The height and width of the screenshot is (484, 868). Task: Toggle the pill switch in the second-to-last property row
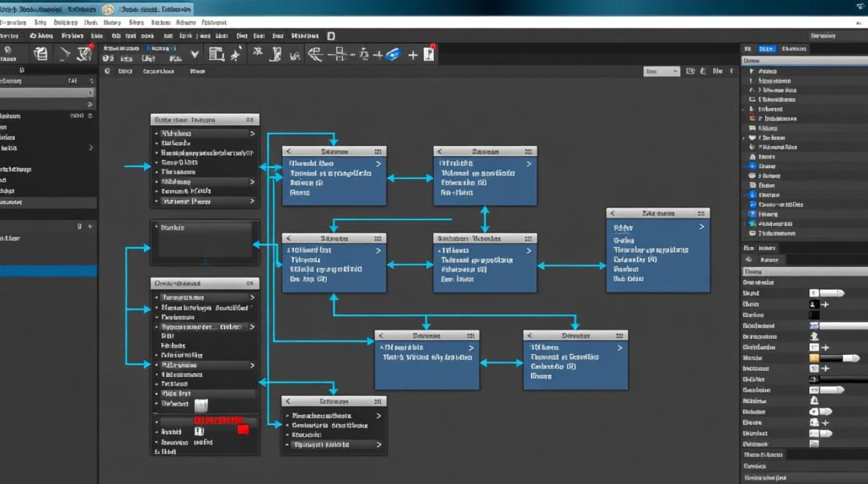820,433
